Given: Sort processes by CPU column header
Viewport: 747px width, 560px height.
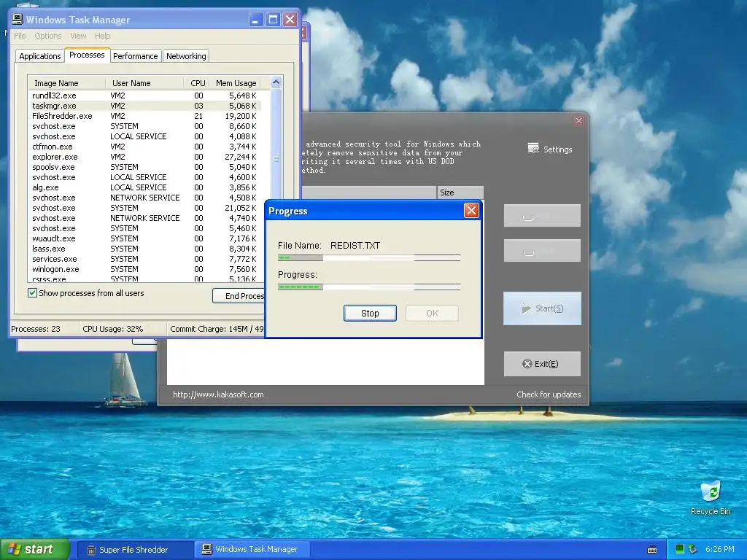Looking at the screenshot, I should coord(197,83).
